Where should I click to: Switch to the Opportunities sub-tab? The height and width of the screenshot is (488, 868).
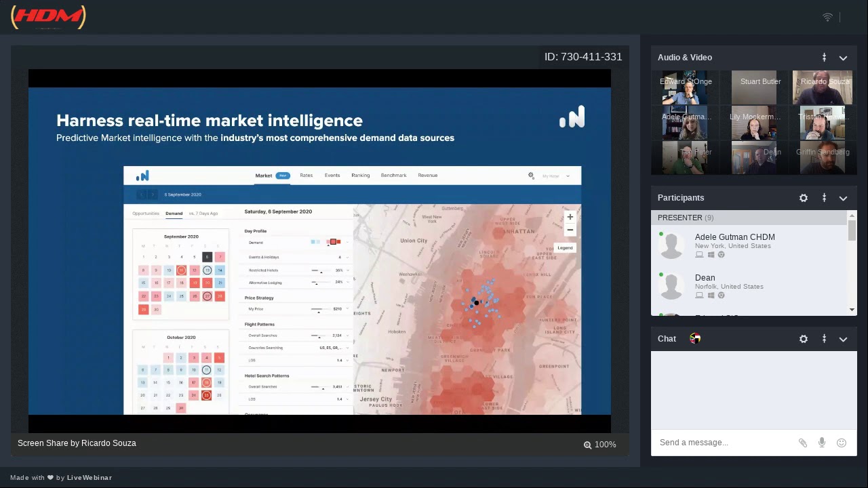(x=146, y=213)
